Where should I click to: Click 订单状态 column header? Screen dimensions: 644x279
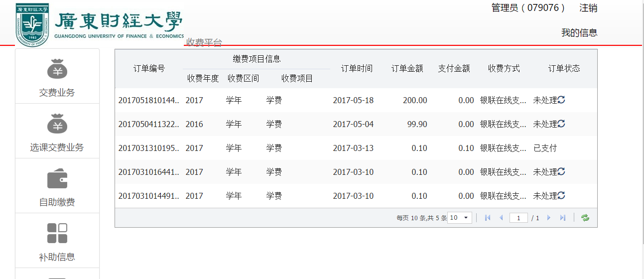pyautogui.click(x=564, y=69)
